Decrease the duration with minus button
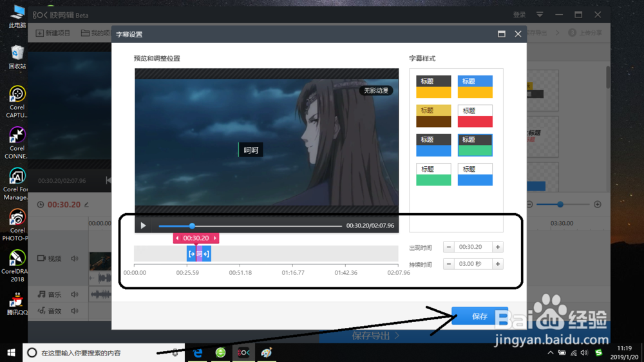This screenshot has width=644, height=362. 448,264
